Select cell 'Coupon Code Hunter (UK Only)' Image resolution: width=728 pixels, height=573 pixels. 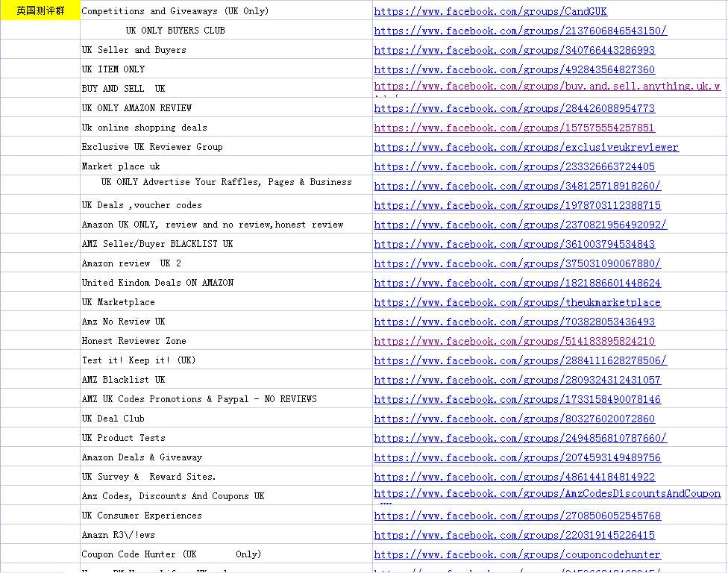[226, 554]
